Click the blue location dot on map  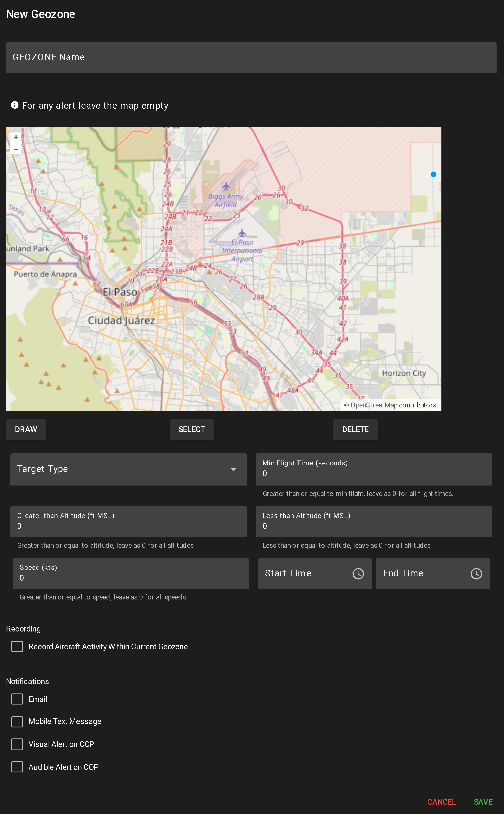point(433,174)
